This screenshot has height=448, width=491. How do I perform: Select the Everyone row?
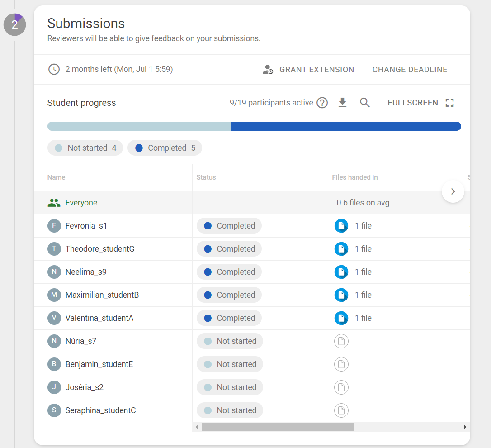click(x=252, y=203)
